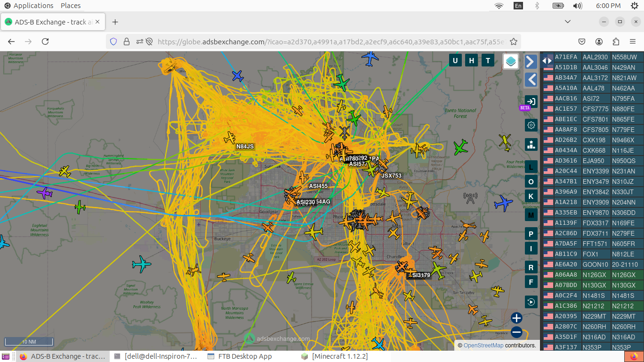Toggle the T tracks button
Screen dimensions: 644x362
point(488,60)
